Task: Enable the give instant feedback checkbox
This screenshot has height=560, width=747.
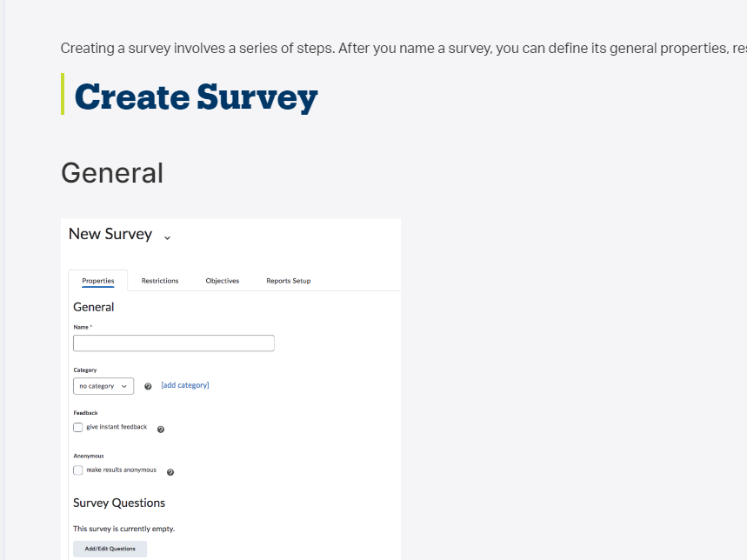Action: [x=78, y=427]
